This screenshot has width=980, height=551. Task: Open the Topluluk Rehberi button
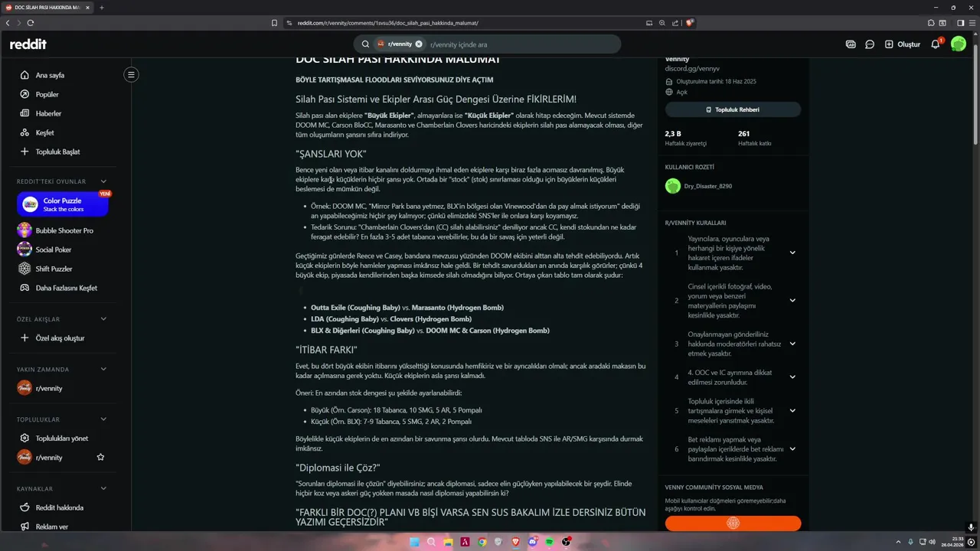point(733,109)
